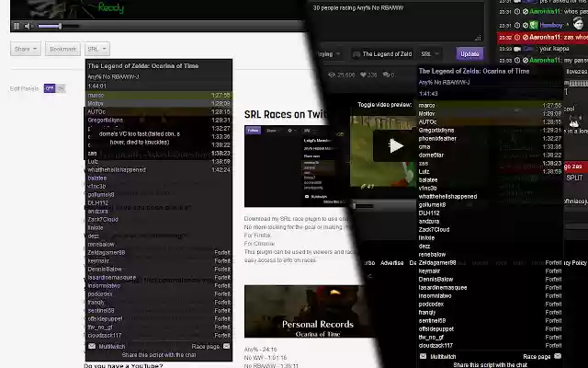Click the envelope icon after Race page on light page

(x=227, y=346)
